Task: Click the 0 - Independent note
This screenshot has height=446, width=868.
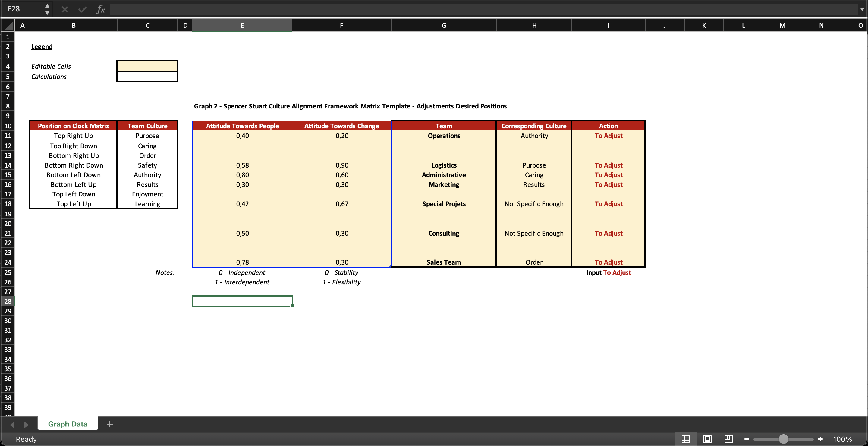Action: (242, 272)
